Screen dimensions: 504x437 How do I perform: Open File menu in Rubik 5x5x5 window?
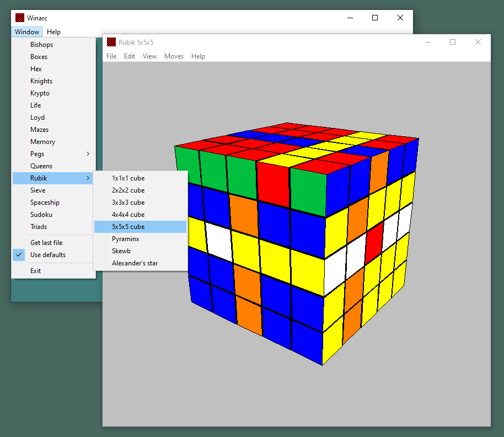click(111, 56)
